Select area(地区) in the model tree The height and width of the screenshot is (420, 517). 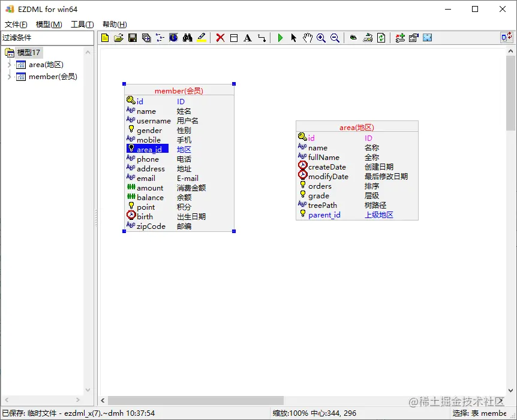(46, 65)
